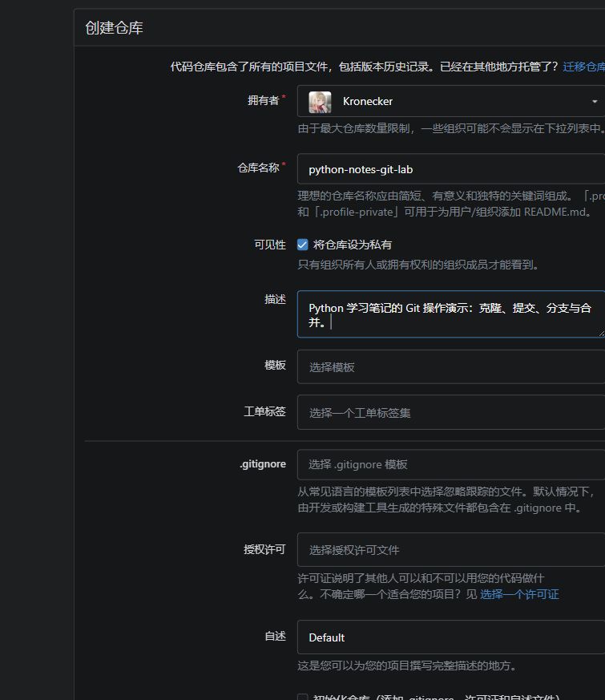Click the 创建仓库 page heading
605x700 pixels.
[115, 28]
